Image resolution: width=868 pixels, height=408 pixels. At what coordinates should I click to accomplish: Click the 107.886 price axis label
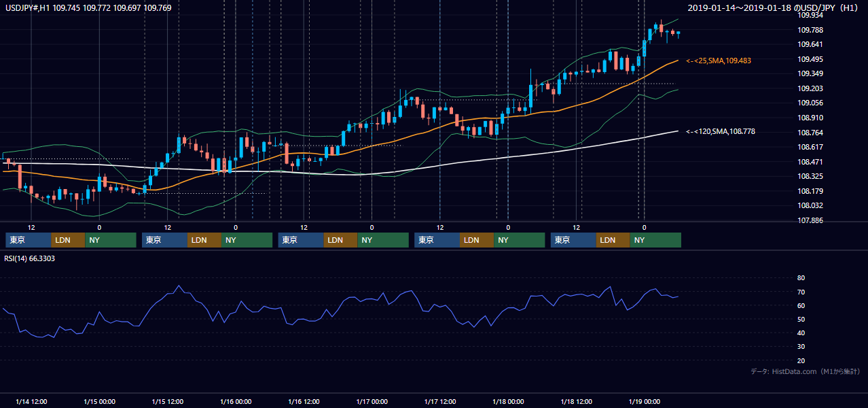[x=810, y=220]
